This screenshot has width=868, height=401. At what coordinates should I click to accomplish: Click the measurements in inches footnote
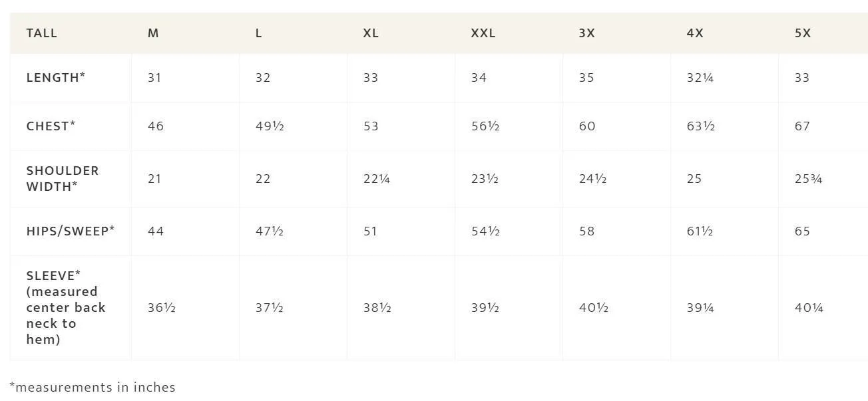[93, 387]
